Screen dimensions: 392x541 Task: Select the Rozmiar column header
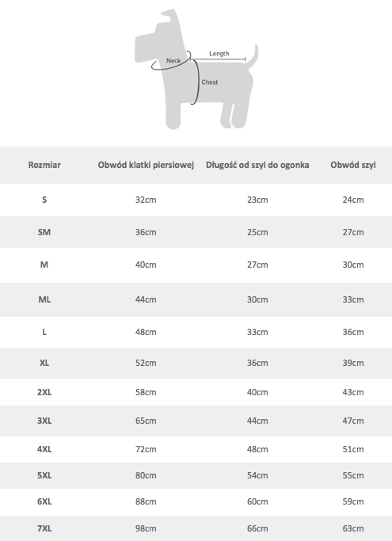tap(44, 165)
